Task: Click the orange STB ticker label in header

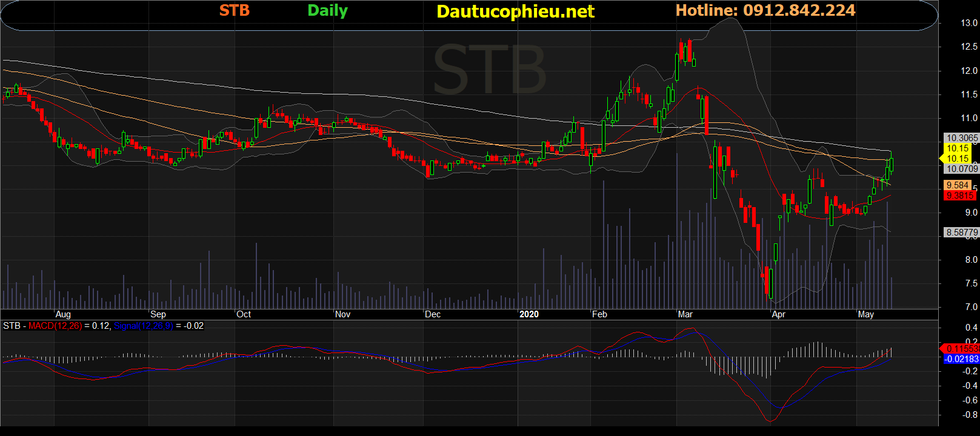Action: 234,10
